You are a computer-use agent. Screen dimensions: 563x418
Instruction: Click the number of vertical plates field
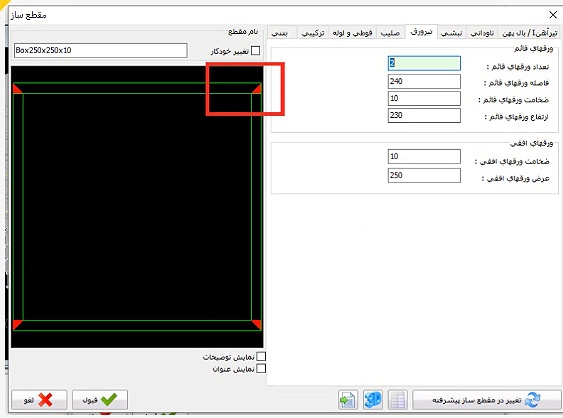(x=424, y=63)
